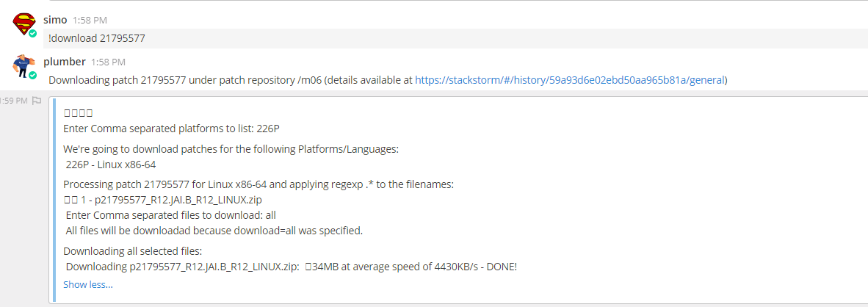
Task: Open the simo username profile
Action: coord(55,20)
